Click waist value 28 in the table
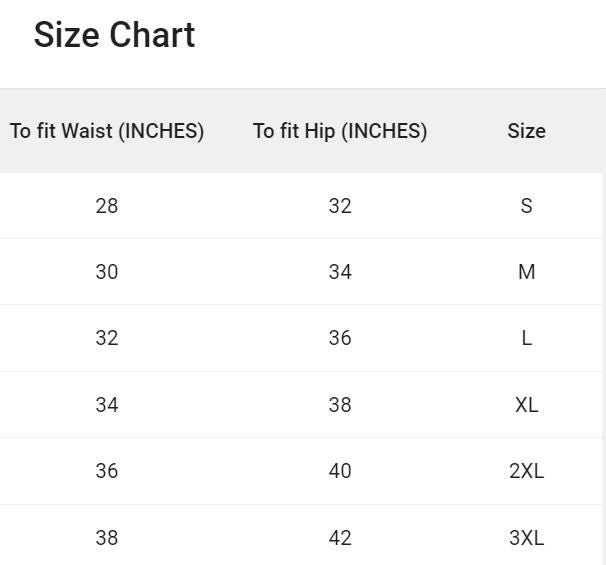This screenshot has width=606, height=565. pos(107,206)
